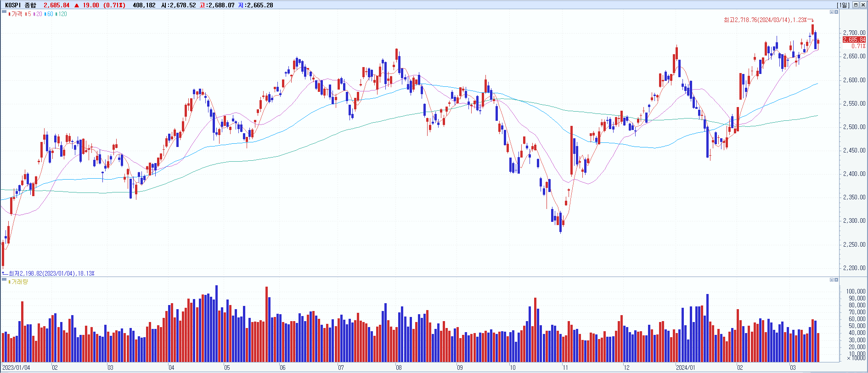Screen dimensions: 868x373
Task: Open the price pane menu handle icon
Action: point(4,11)
